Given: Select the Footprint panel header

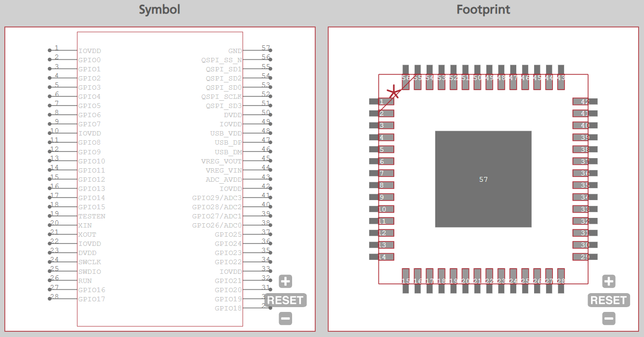Looking at the screenshot, I should point(483,9).
